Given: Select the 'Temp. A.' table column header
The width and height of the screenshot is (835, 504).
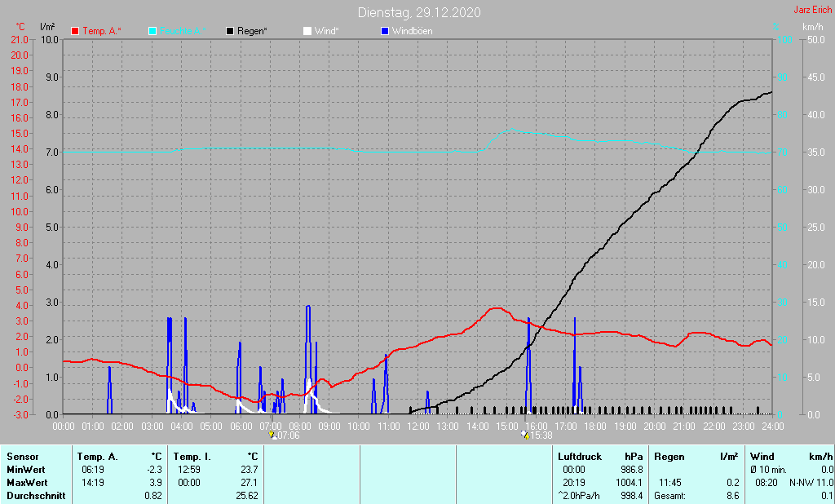Looking at the screenshot, I should (96, 457).
